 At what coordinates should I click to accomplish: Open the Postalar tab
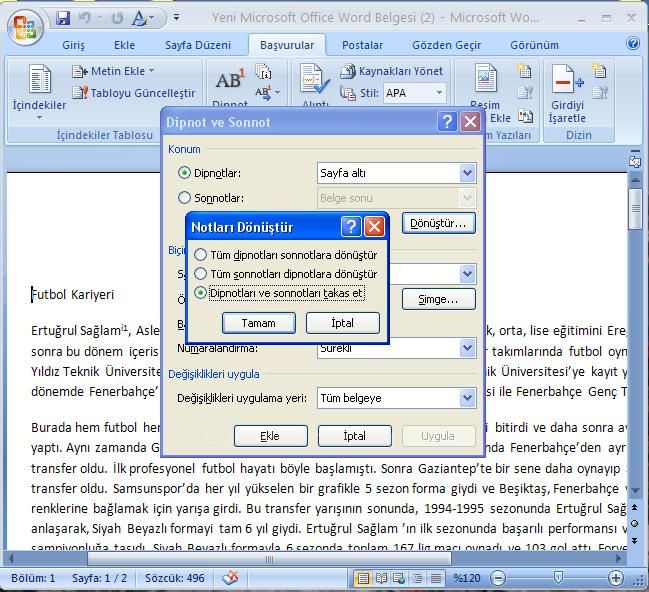tap(362, 45)
